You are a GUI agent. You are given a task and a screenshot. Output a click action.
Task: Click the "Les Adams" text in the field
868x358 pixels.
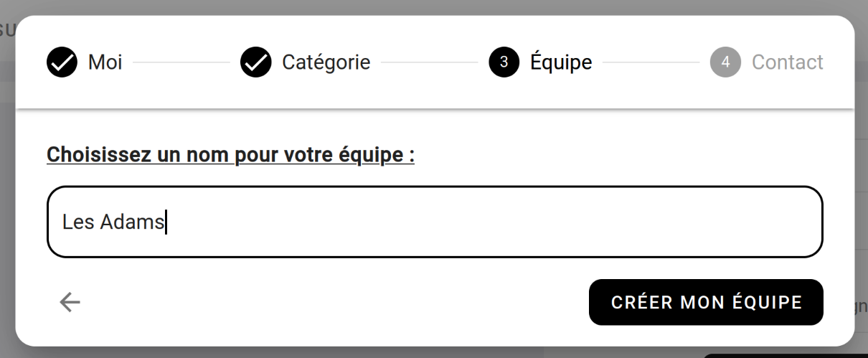point(113,222)
